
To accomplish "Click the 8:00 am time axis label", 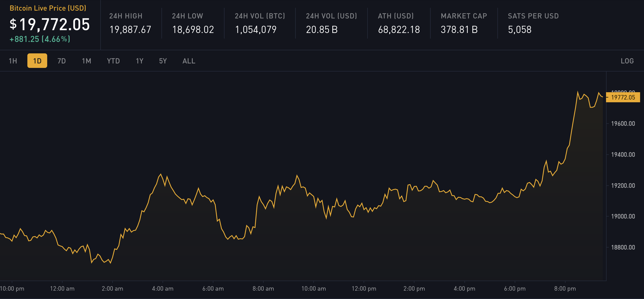I will click(263, 289).
